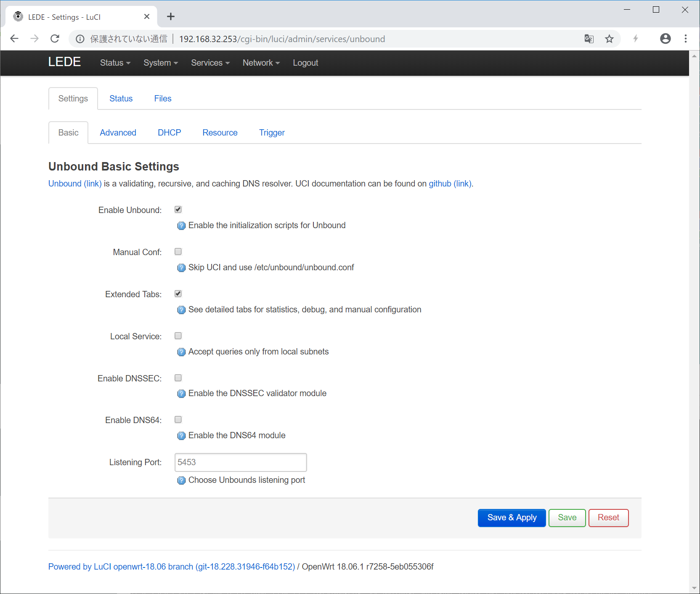Reload the page with refresh icon

tap(55, 39)
